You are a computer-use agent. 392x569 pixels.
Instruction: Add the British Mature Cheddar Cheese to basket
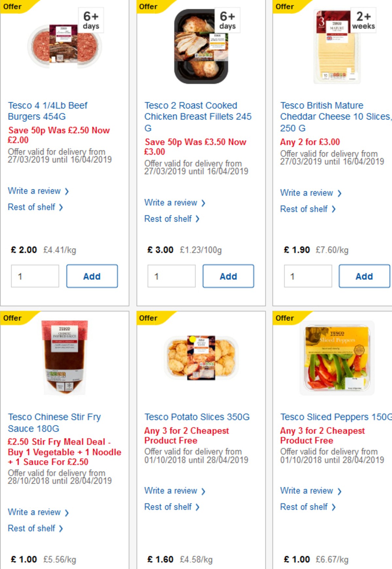[364, 276]
